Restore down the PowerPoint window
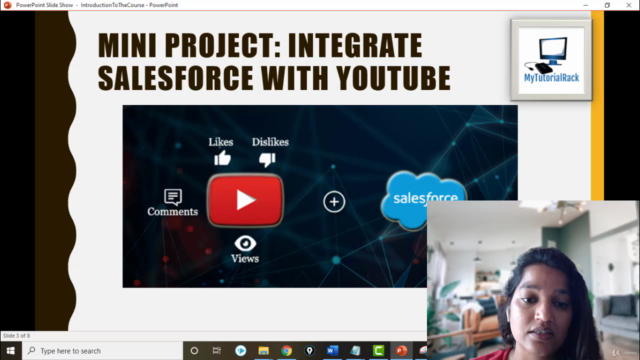 click(607, 5)
